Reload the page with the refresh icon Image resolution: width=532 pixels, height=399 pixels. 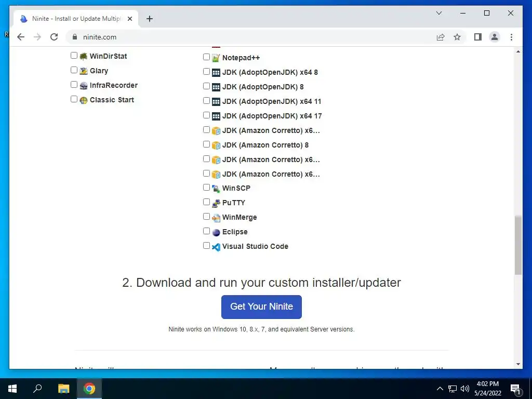pyautogui.click(x=54, y=37)
